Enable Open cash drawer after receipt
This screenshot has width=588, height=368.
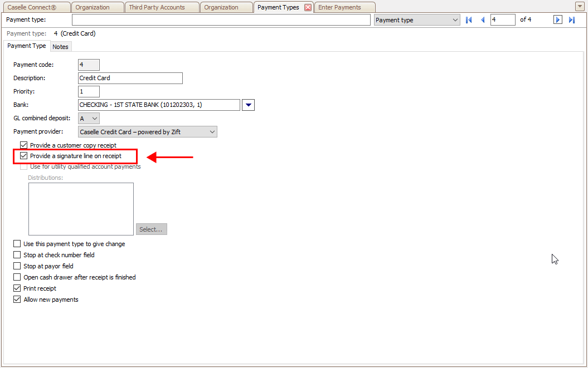click(x=17, y=277)
